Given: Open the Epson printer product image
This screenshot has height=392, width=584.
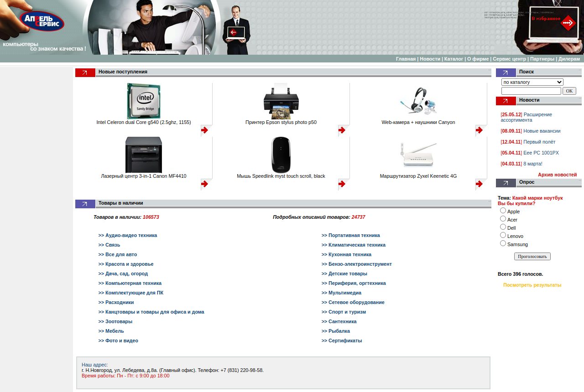Looking at the screenshot, I should pyautogui.click(x=281, y=101).
